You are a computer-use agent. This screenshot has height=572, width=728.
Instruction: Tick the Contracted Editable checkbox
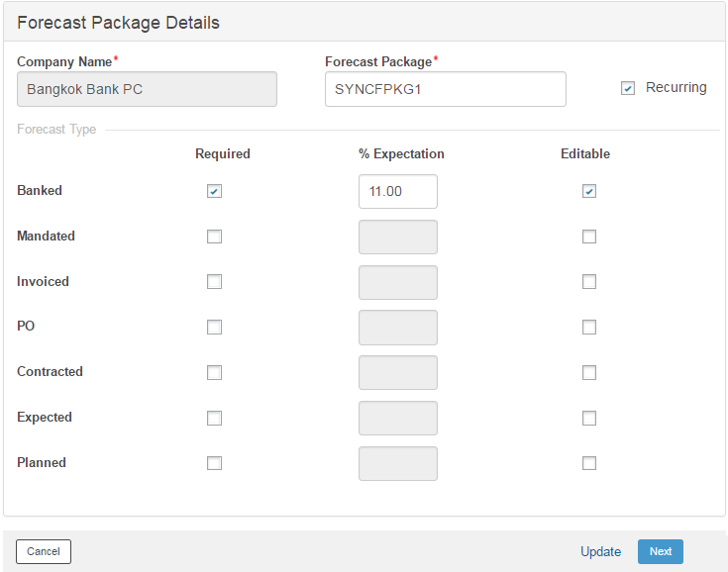click(x=589, y=373)
